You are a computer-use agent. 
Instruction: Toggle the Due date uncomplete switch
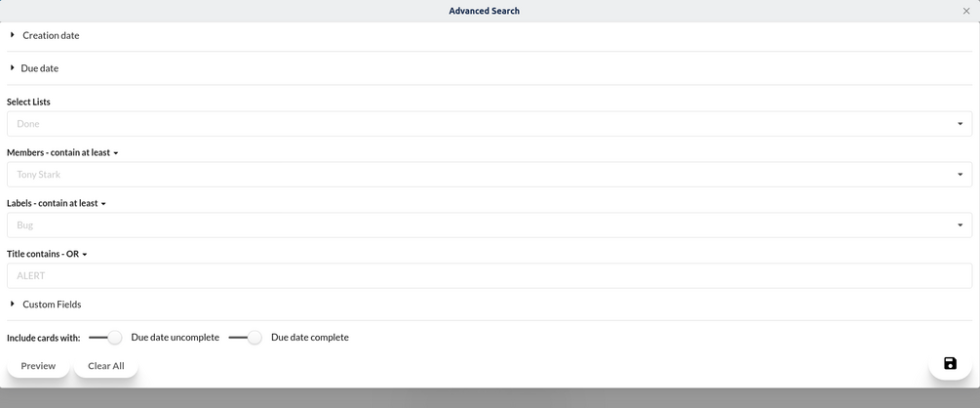(105, 338)
